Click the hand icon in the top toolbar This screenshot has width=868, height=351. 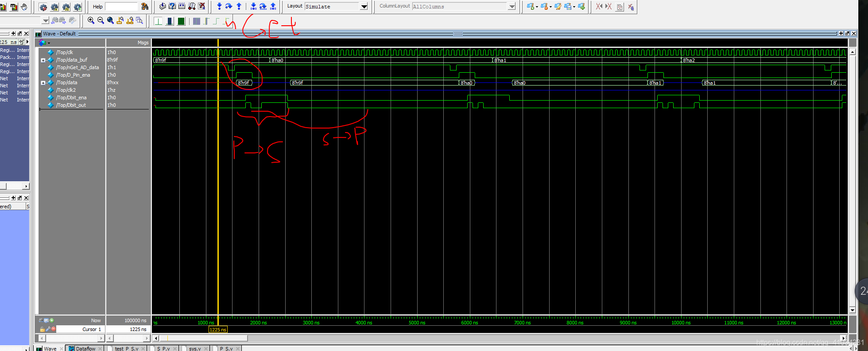(x=24, y=7)
